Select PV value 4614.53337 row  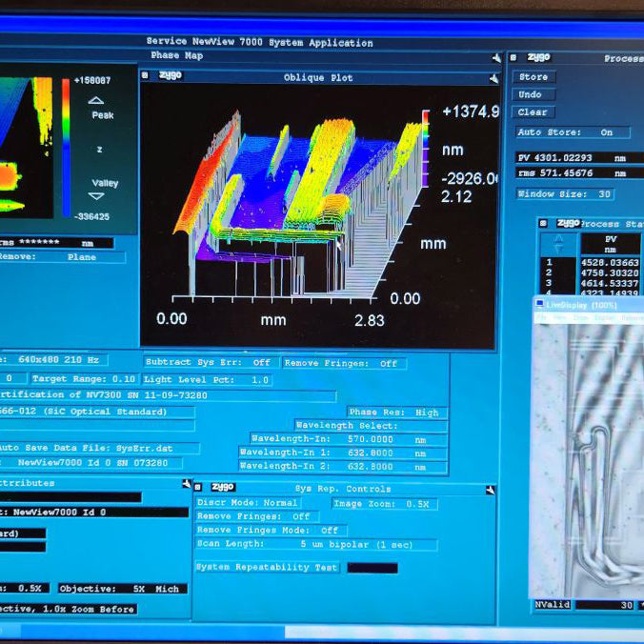coord(610,283)
